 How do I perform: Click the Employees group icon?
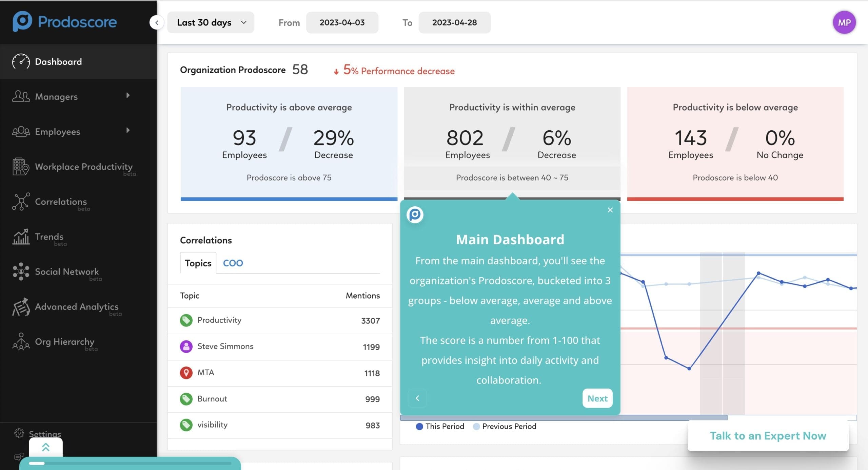21,132
